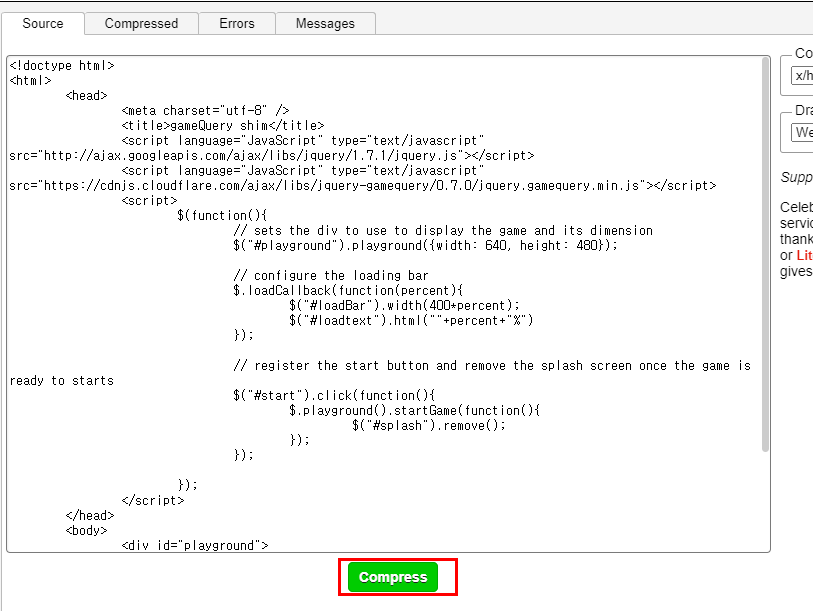Click the '$("#splash").remove();' line
This screenshot has width=813, height=611.
click(x=428, y=425)
